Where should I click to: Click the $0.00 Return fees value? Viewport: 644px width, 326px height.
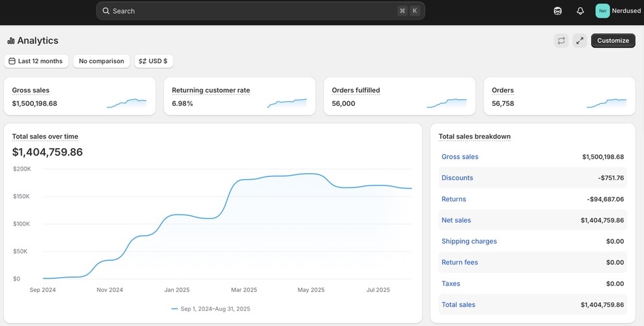coord(615,262)
